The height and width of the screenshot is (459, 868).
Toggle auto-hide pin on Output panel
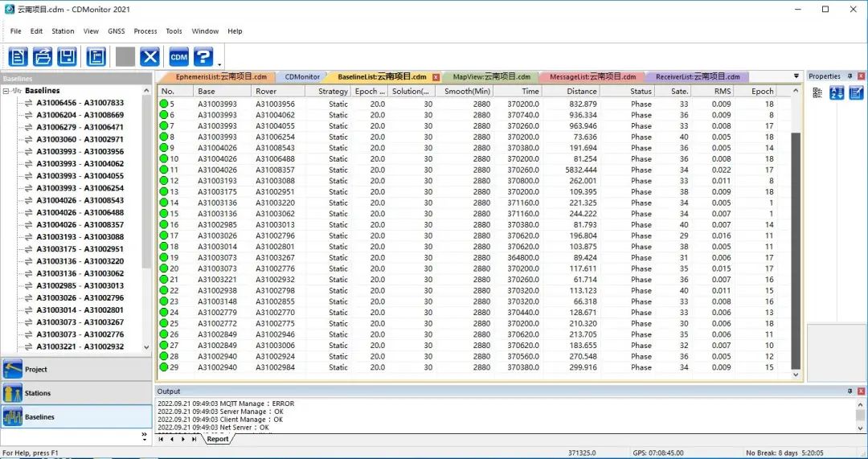point(850,391)
